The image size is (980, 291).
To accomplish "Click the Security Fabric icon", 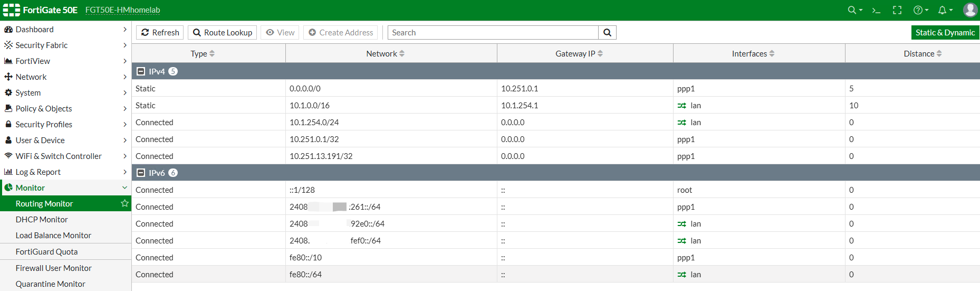I will (x=8, y=45).
